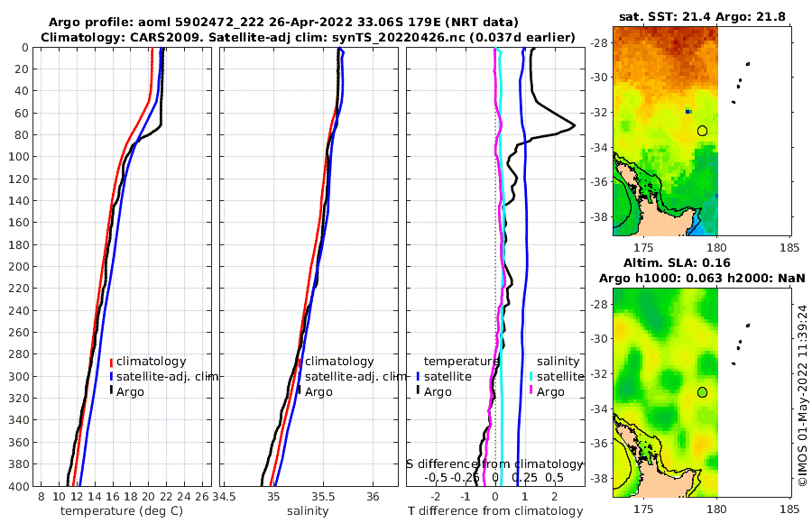Click the salinity axis tick '34.5'
This screenshot has width=812, height=523.
point(224,497)
